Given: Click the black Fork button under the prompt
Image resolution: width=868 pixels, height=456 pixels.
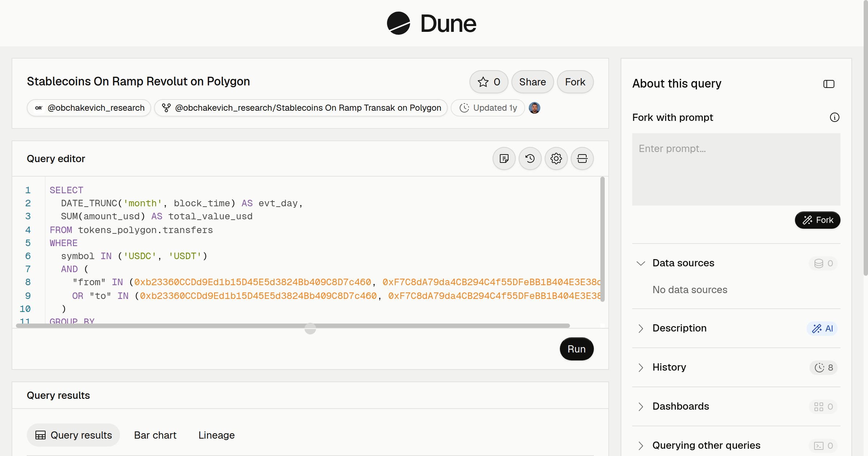Looking at the screenshot, I should pos(817,220).
